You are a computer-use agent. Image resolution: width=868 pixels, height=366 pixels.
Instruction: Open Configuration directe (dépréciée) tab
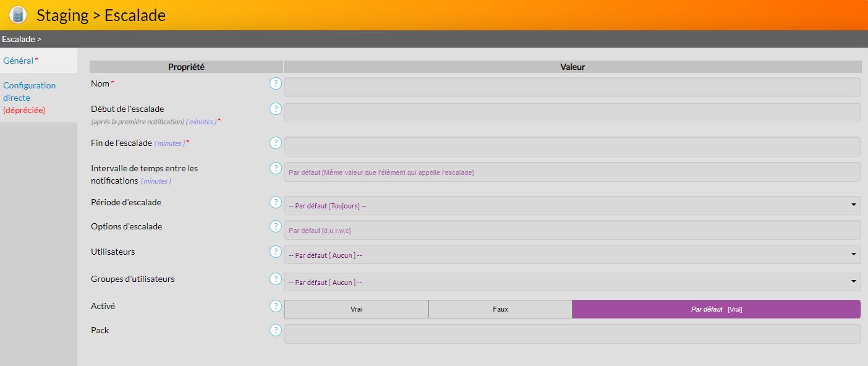click(x=29, y=98)
